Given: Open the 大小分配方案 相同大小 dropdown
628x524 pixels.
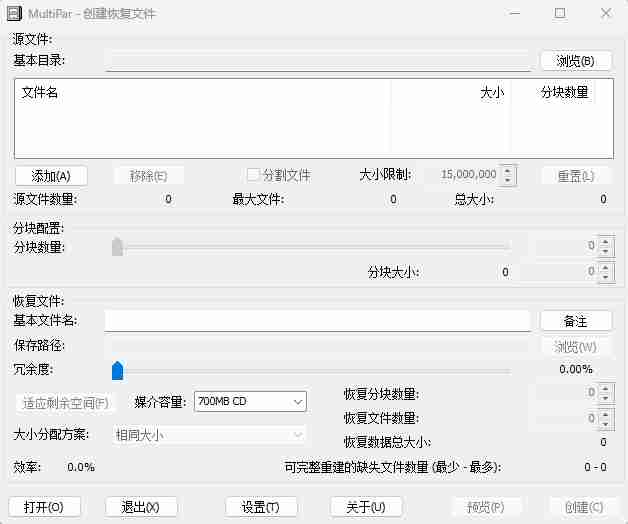Looking at the screenshot, I should tap(209, 435).
